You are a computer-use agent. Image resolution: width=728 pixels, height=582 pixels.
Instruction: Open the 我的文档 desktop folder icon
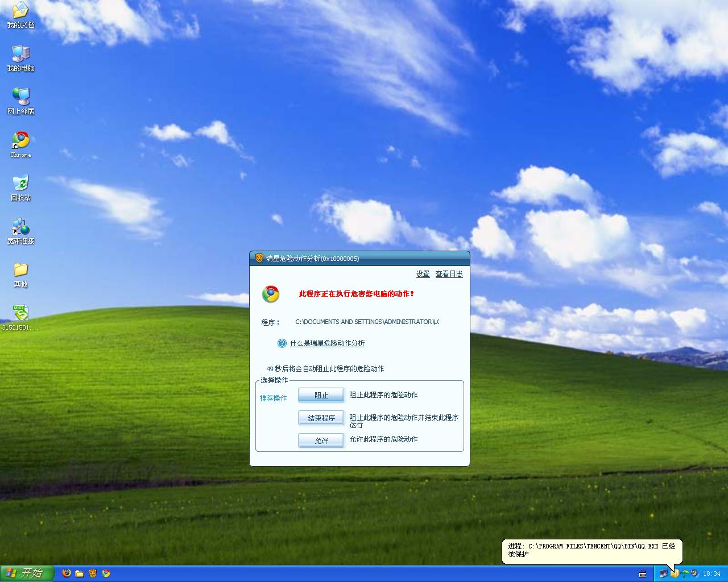click(x=20, y=15)
